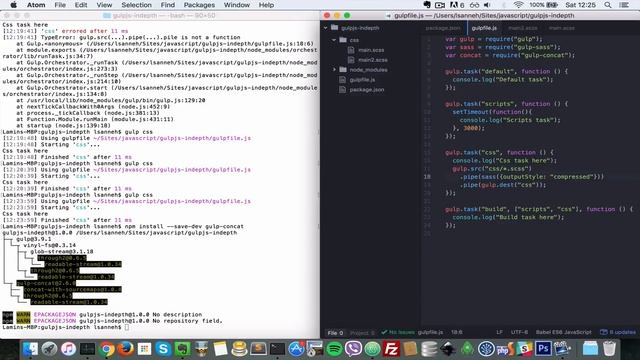Click gulpfile.js name in status bar
Image resolution: width=640 pixels, height=360 pixels.
430,332
